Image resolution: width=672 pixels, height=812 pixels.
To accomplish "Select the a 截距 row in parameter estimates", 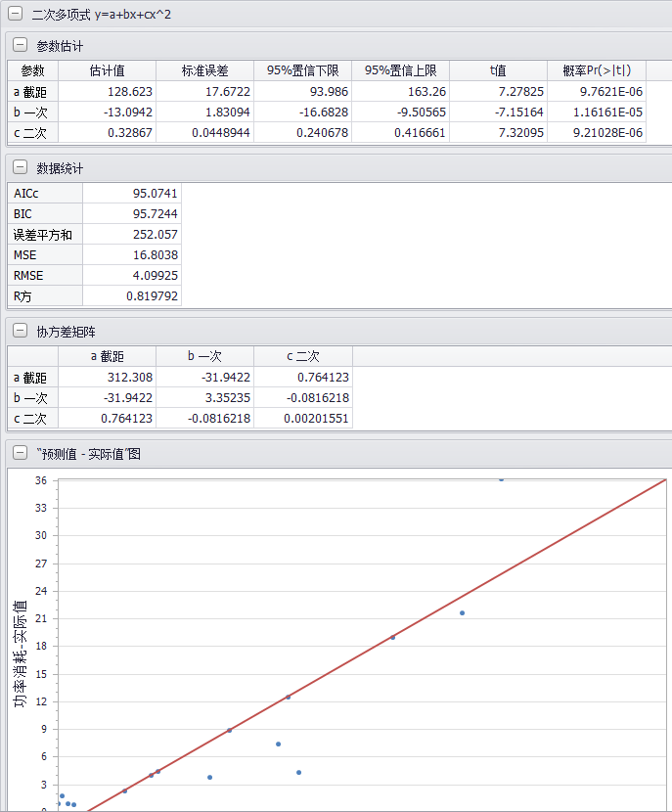I will click(32, 92).
